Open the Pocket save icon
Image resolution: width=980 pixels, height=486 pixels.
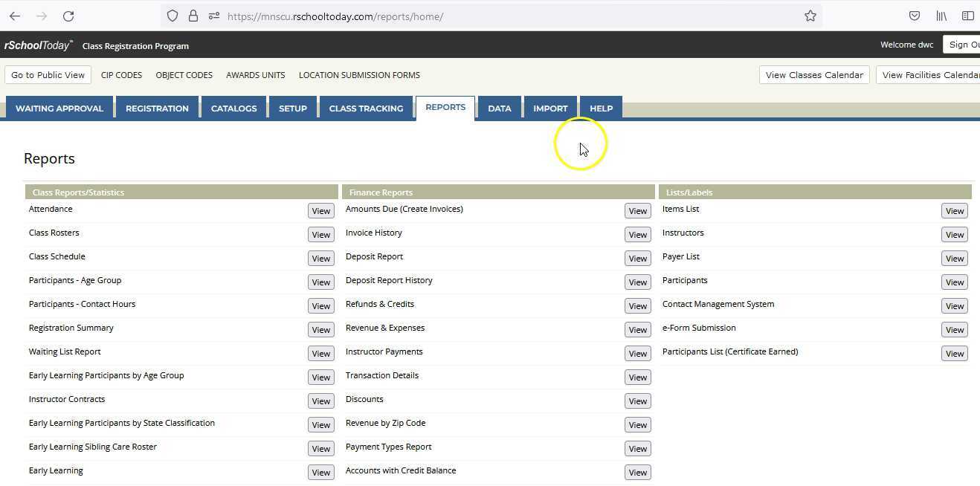(x=915, y=16)
